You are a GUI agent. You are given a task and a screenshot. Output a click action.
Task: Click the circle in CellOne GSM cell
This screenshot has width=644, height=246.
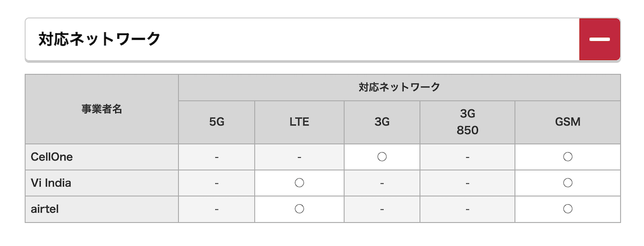pos(568,157)
